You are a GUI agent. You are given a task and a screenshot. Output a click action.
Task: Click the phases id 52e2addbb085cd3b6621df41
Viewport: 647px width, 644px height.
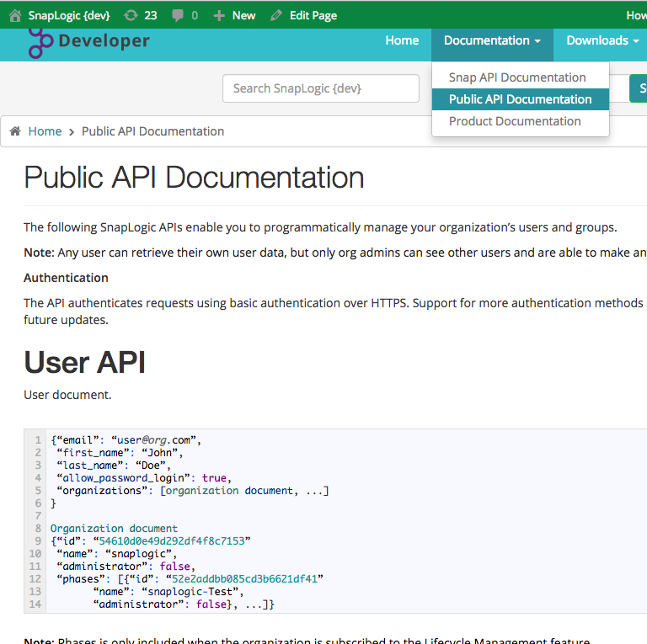tap(244, 579)
